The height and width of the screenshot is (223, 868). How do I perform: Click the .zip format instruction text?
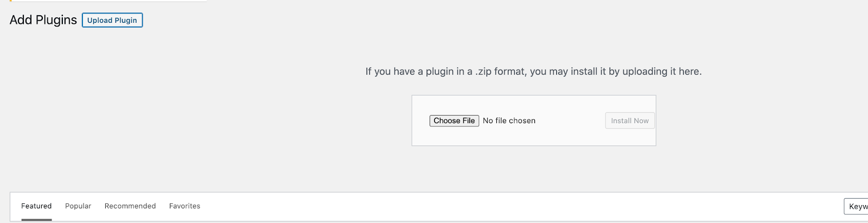click(533, 71)
